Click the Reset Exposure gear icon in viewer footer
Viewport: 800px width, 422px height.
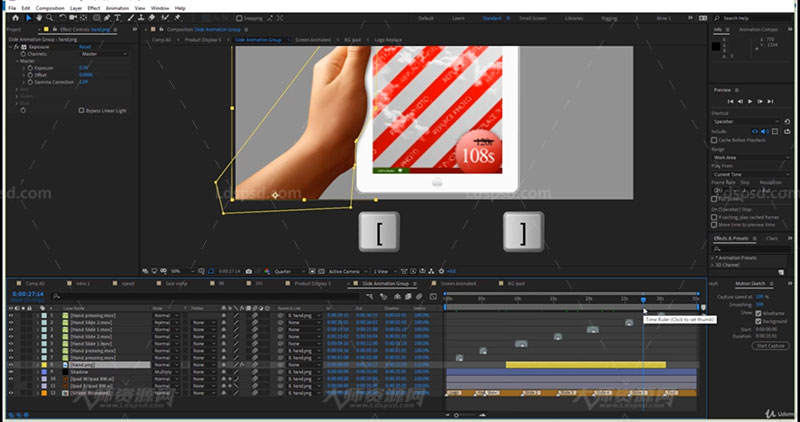(x=441, y=271)
